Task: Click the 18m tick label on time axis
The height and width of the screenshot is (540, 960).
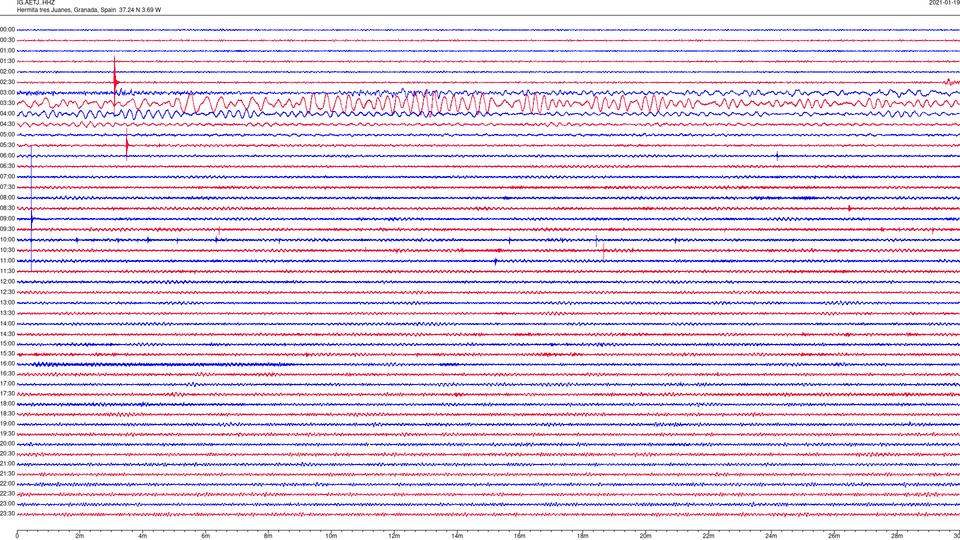Action: [x=583, y=536]
